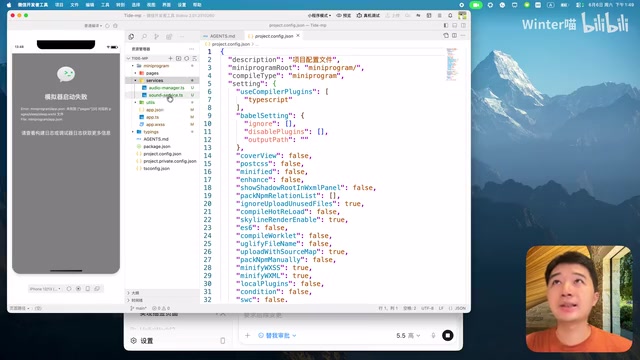Open the Edit menu in macOS menu bar
640x360 pixels.
pos(90,5)
